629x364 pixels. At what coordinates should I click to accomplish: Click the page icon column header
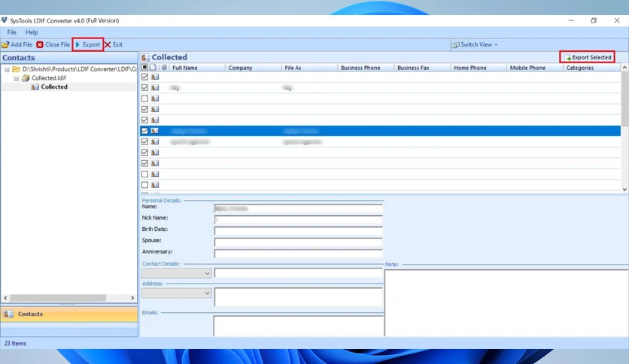153,68
